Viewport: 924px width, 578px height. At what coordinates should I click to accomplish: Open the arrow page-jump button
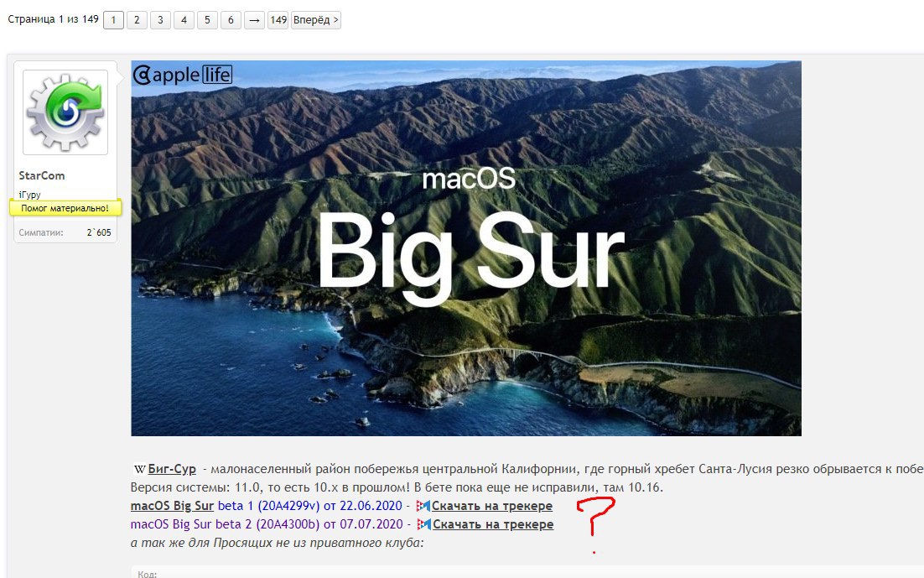pyautogui.click(x=254, y=20)
